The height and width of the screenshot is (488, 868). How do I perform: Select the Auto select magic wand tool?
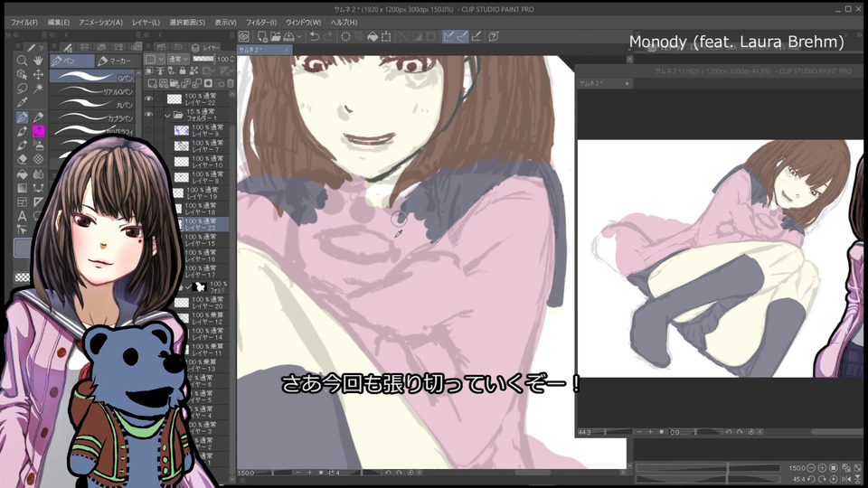coord(38,88)
